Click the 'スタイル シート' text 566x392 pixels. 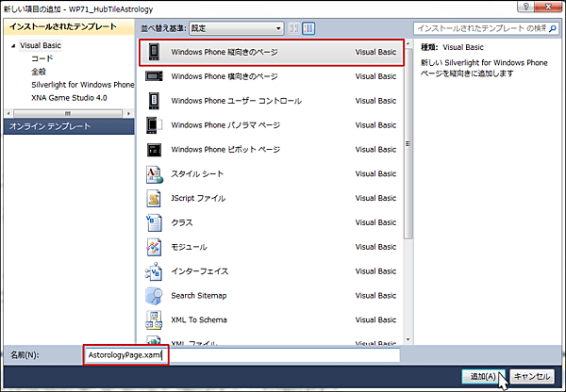[x=197, y=173]
